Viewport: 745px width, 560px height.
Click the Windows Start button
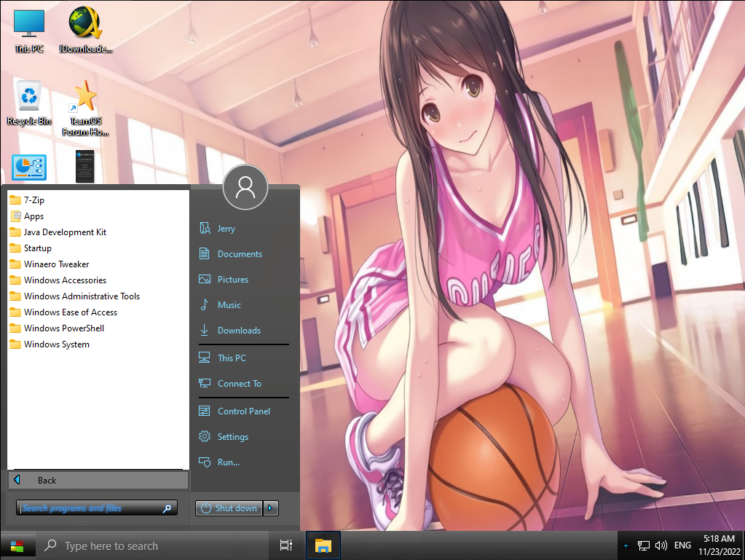(x=17, y=545)
